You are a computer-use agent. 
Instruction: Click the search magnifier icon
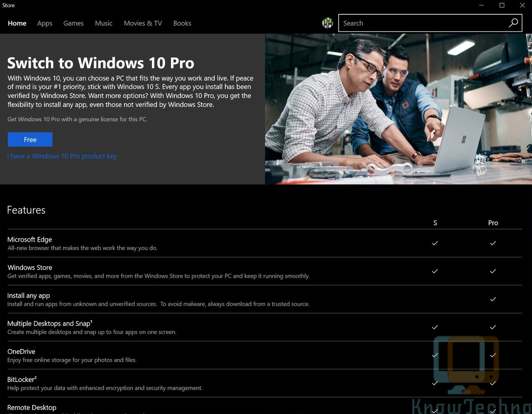pyautogui.click(x=513, y=23)
